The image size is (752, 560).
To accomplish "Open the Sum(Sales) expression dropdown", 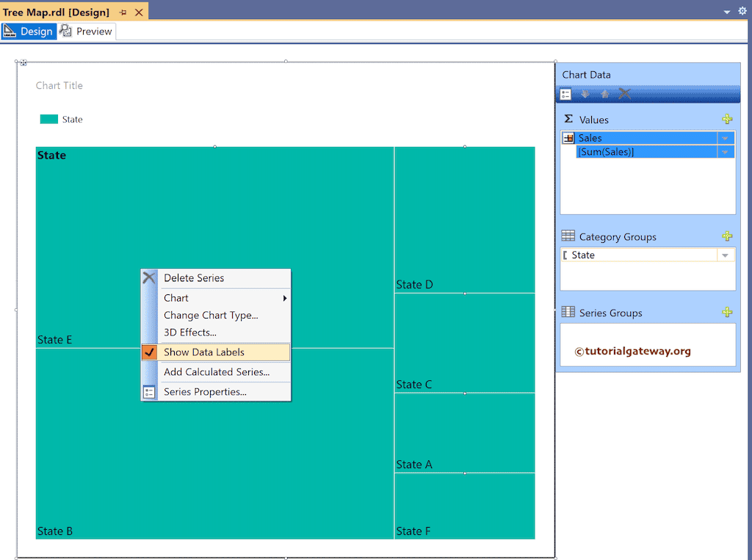I will tap(726, 151).
